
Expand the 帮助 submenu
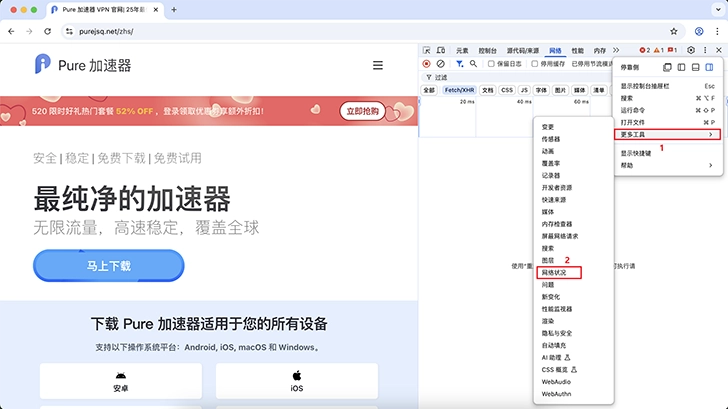click(667, 165)
